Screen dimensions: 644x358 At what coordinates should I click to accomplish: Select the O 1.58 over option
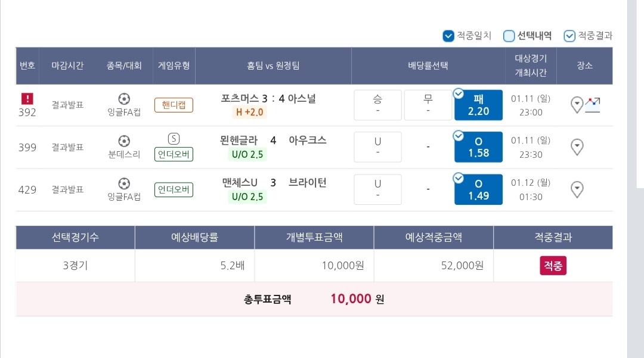point(478,147)
